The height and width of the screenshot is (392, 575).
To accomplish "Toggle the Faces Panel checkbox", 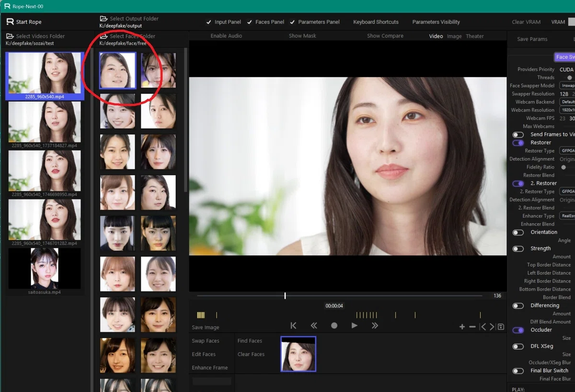I will pyautogui.click(x=250, y=22).
